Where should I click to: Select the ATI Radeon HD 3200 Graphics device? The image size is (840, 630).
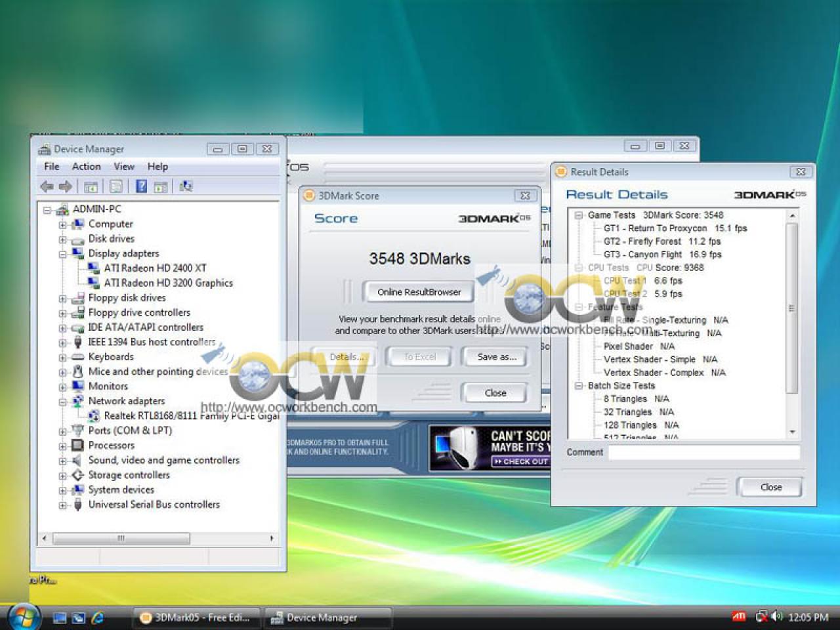(168, 283)
